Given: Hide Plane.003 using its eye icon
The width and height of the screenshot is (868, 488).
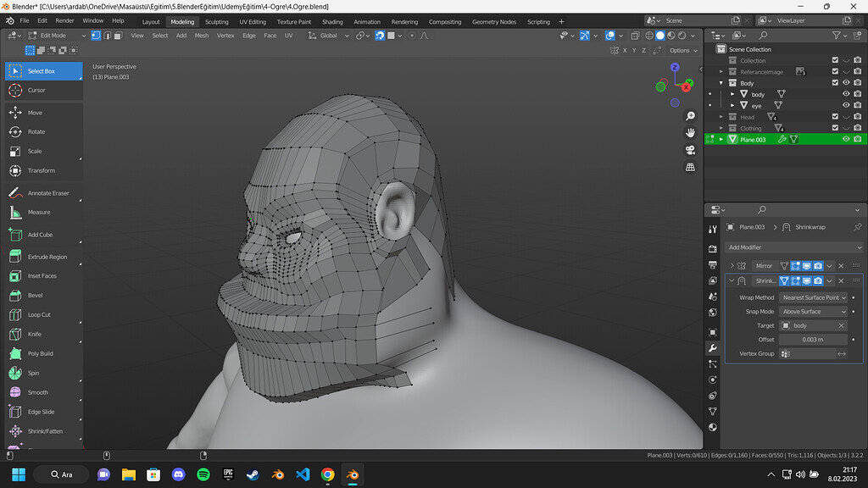Looking at the screenshot, I should point(845,139).
